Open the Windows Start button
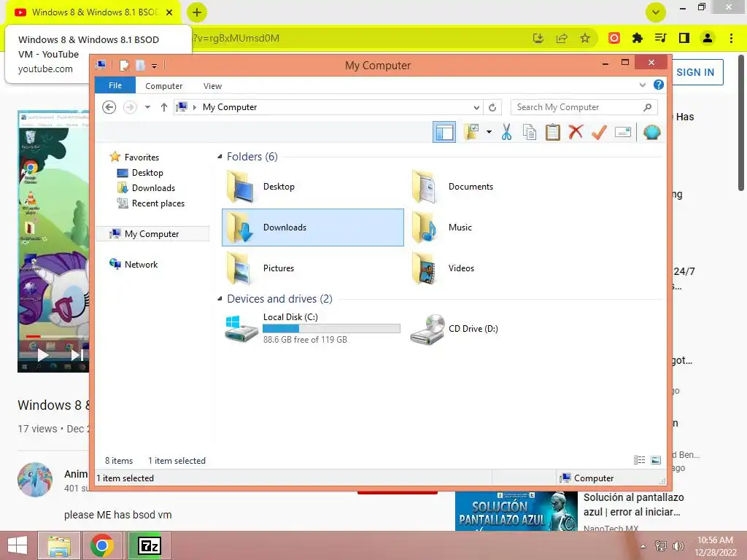The width and height of the screenshot is (747, 560). click(x=18, y=545)
